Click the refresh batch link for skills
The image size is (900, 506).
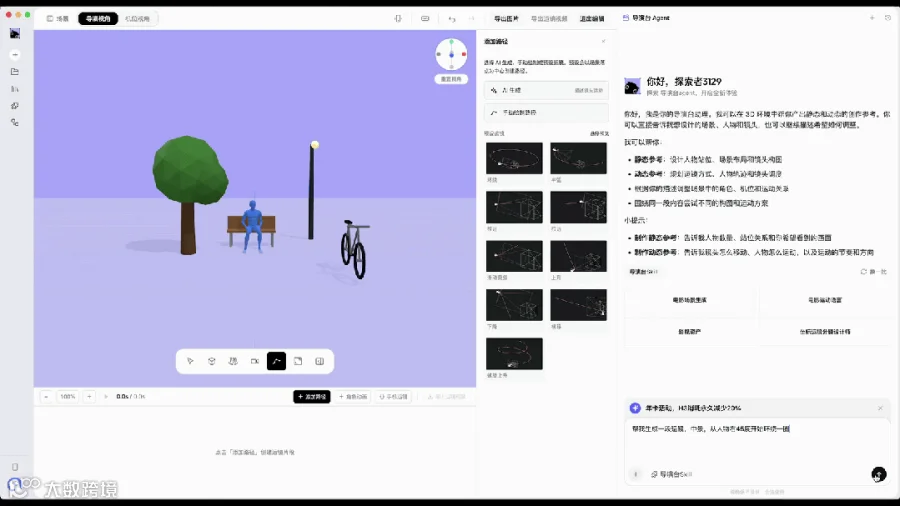[873, 271]
